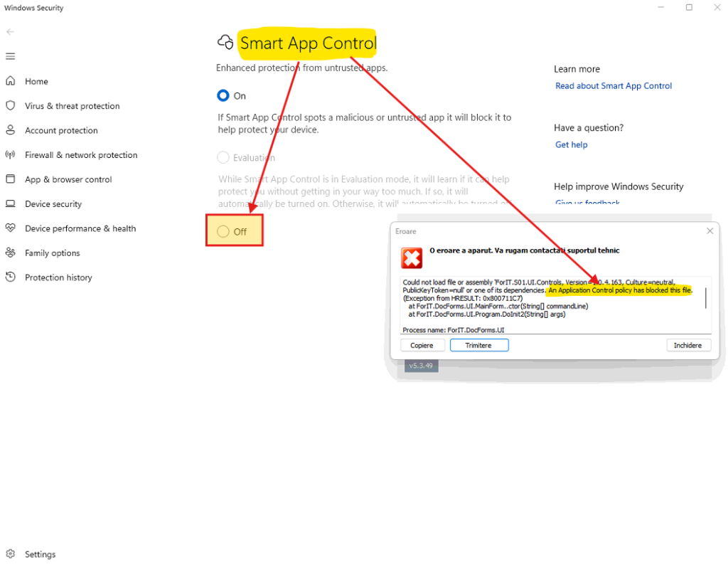This screenshot has width=728, height=567.
Task: Click the Settings gear icon
Action: tap(10, 554)
